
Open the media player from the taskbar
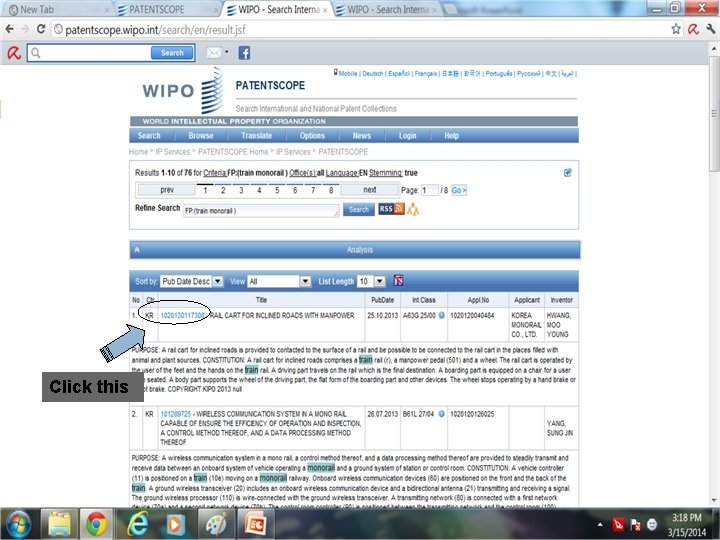[x=176, y=524]
